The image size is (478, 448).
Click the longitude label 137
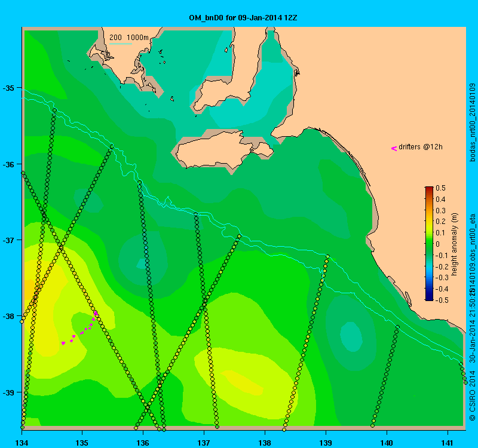204,443
